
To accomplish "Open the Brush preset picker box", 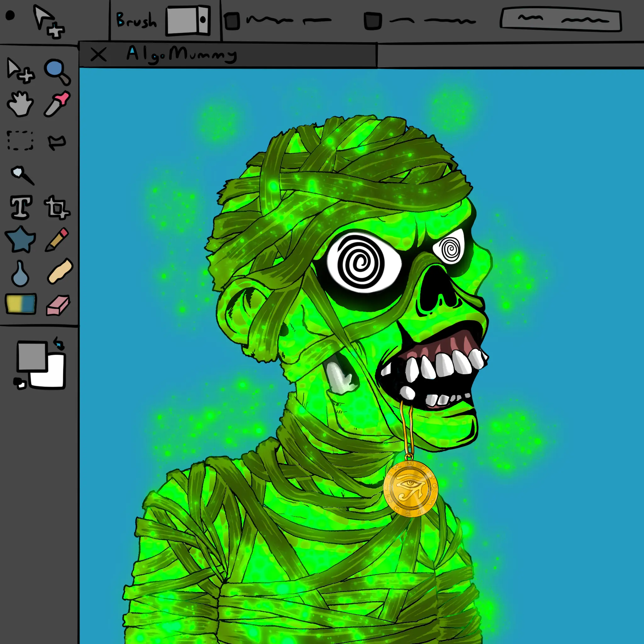I will click(188, 20).
